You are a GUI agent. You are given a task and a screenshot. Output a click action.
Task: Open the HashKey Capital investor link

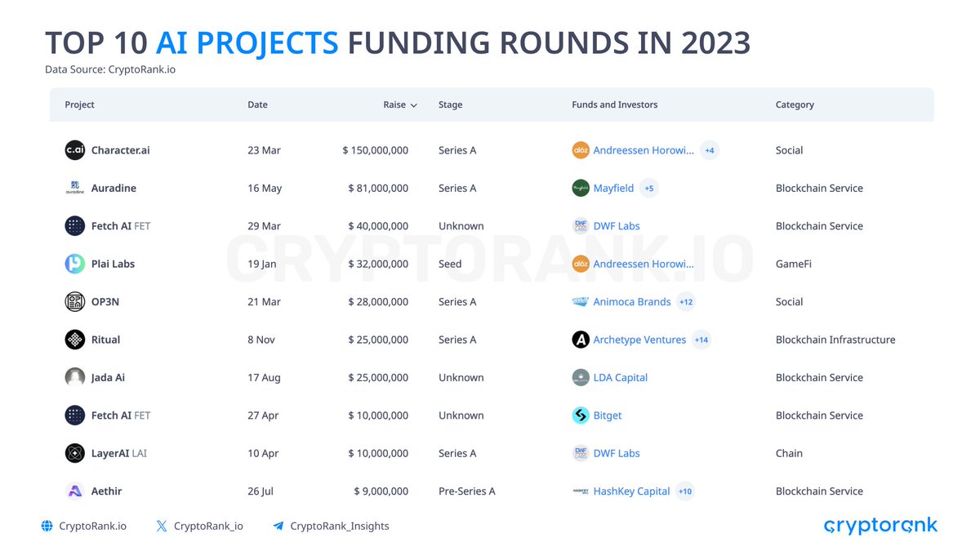[x=631, y=491]
